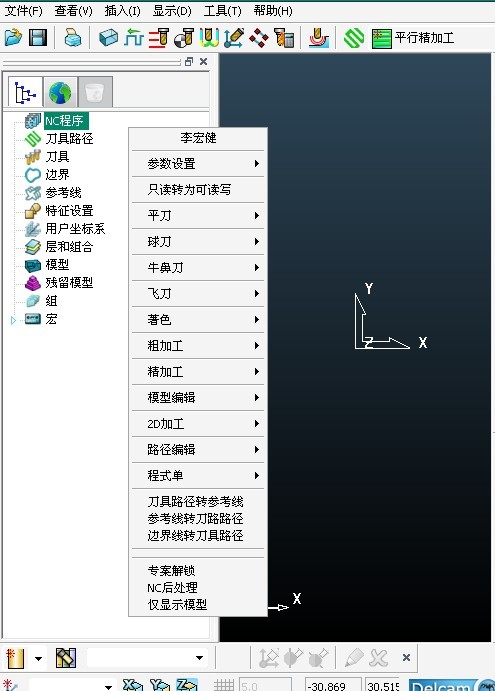Open the 参数设置 submenu
The image size is (495, 691).
(198, 164)
